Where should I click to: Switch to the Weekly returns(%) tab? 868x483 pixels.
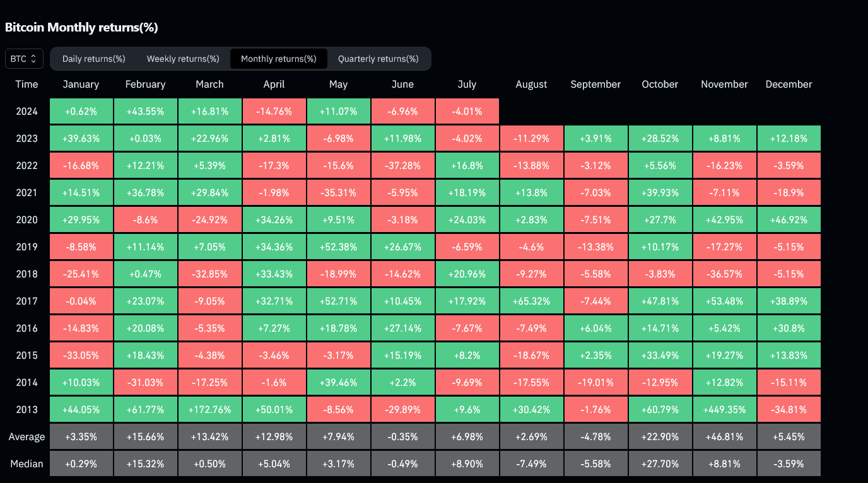183,59
